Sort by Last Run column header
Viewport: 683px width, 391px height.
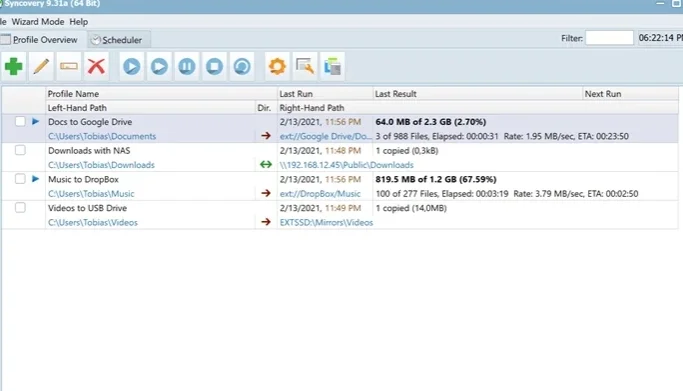(325, 94)
